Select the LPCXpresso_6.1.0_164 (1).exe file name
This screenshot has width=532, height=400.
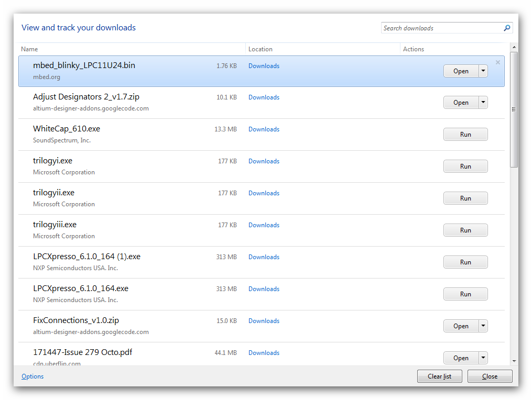[86, 256]
